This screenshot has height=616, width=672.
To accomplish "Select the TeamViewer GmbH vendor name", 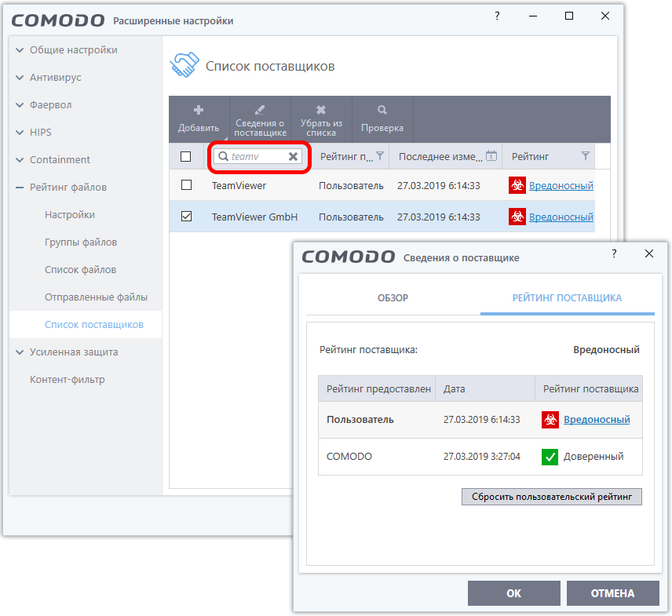I will [254, 217].
